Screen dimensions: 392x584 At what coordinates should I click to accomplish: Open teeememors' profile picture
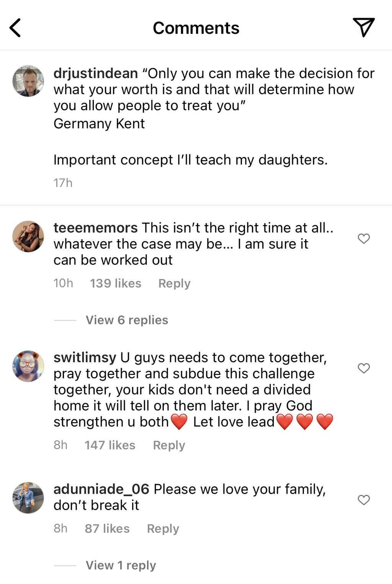pos(28,237)
